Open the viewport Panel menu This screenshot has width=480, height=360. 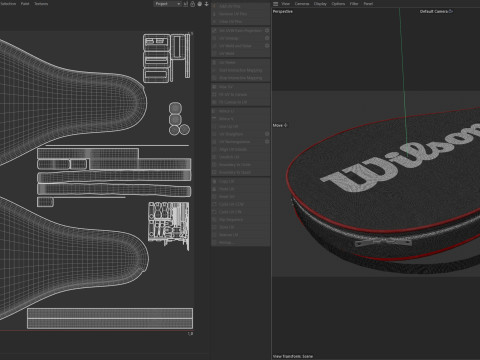click(368, 4)
